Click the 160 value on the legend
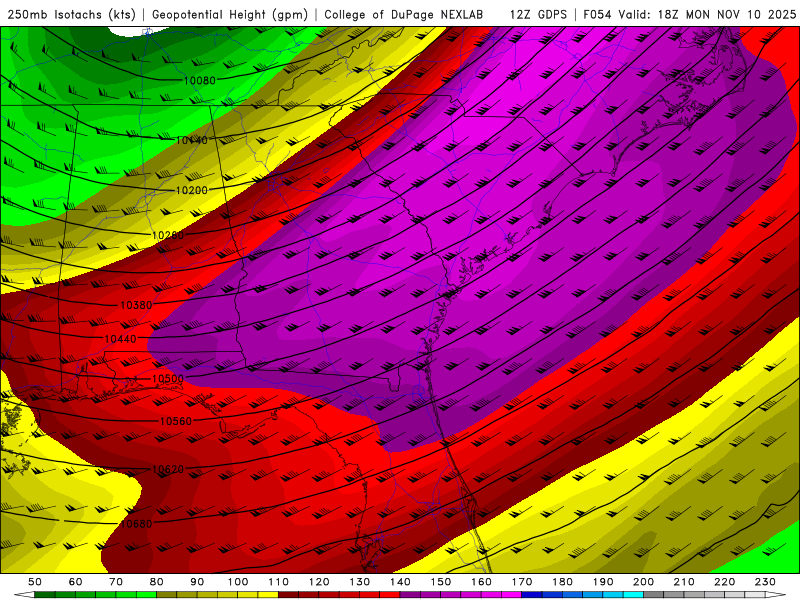The image size is (800, 600). [481, 582]
